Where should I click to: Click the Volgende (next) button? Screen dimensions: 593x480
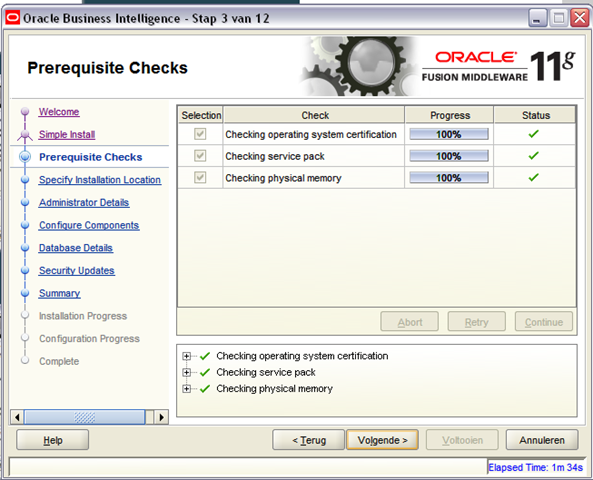tap(382, 440)
